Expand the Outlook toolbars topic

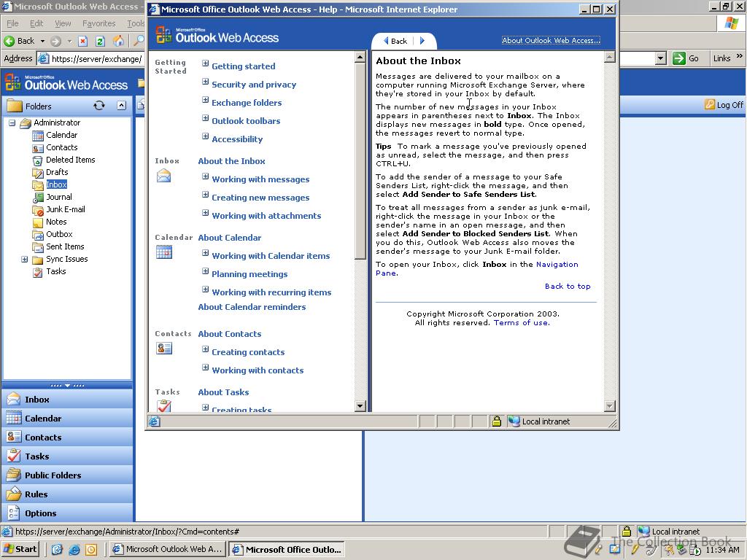tap(205, 118)
